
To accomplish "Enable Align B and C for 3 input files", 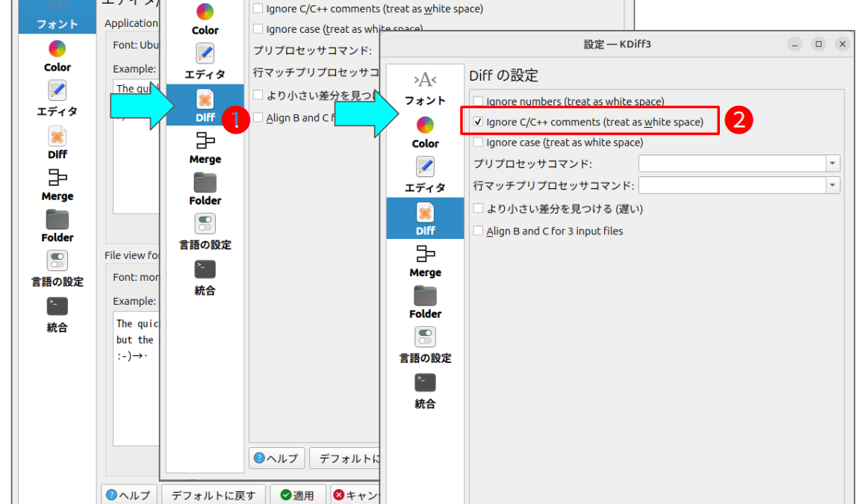I will [479, 231].
